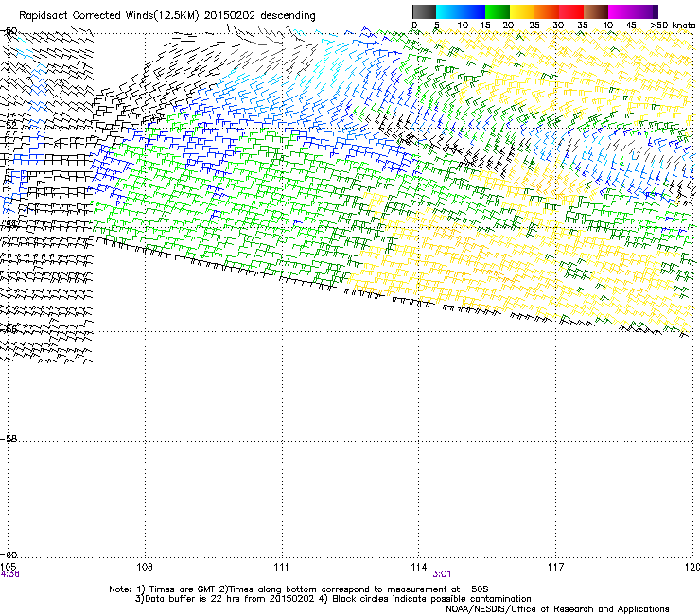
Task: Click the purple time stamp '4:38'
Action: point(9,574)
